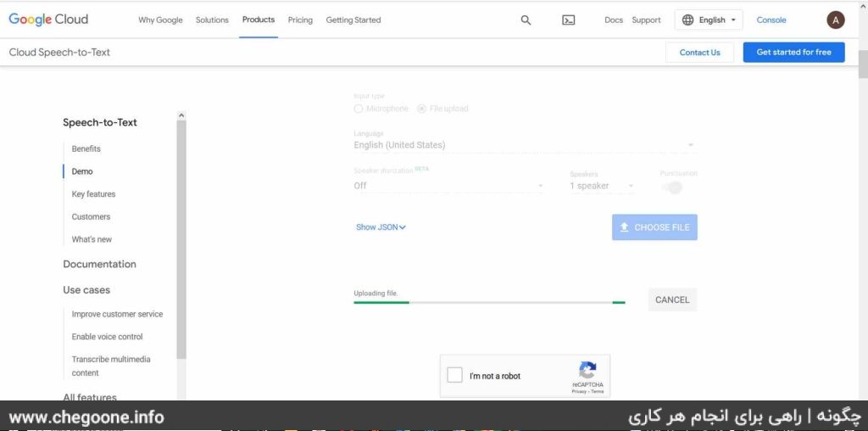
Task: Open the Support link
Action: (646, 20)
